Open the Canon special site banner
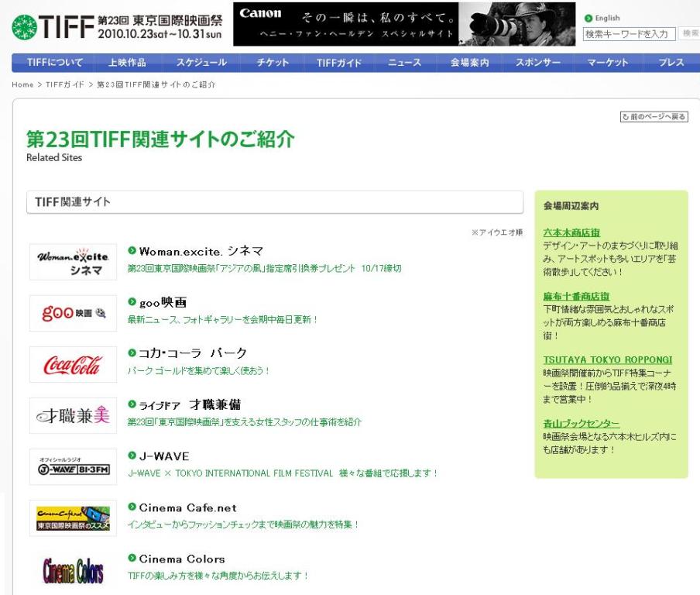This screenshot has height=595, width=700. [x=404, y=24]
